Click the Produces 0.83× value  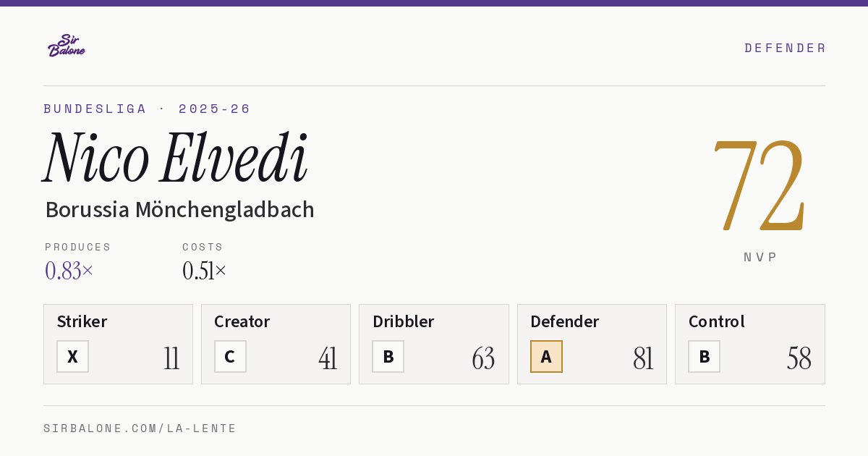(x=69, y=271)
